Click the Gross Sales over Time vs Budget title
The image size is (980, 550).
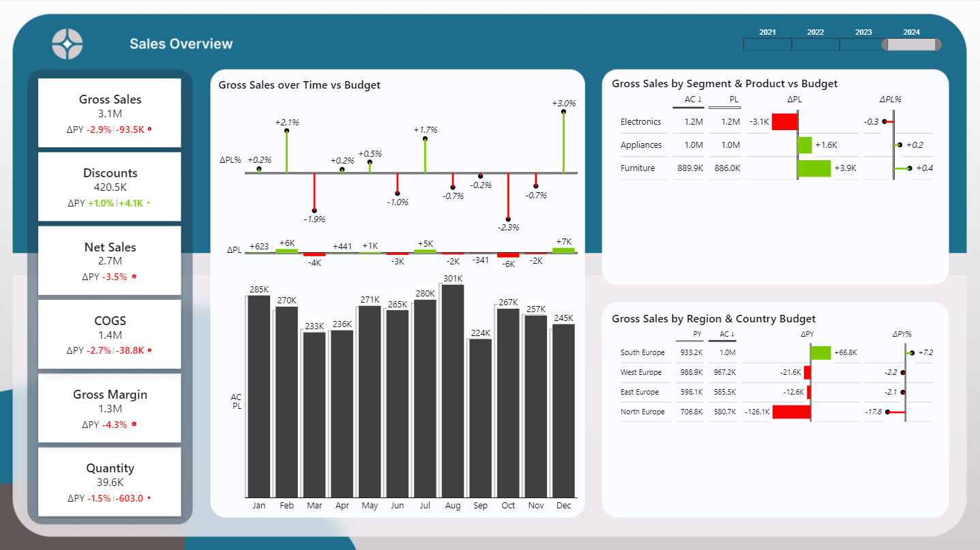(x=299, y=85)
